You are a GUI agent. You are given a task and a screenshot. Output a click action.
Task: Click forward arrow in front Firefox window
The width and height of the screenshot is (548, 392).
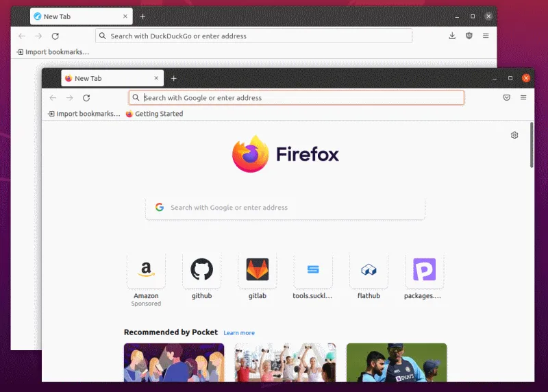point(70,98)
